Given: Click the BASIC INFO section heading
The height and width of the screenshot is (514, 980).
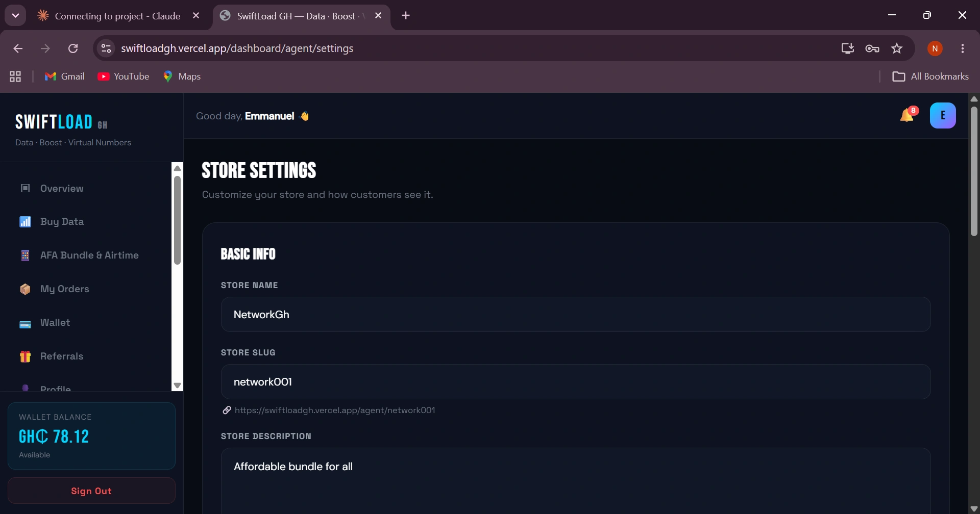Looking at the screenshot, I should tap(248, 254).
